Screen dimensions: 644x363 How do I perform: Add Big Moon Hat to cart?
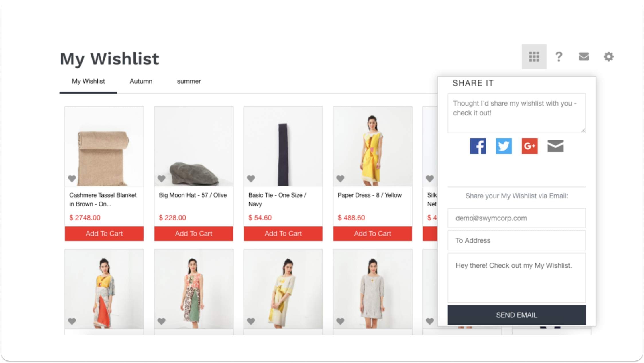193,234
